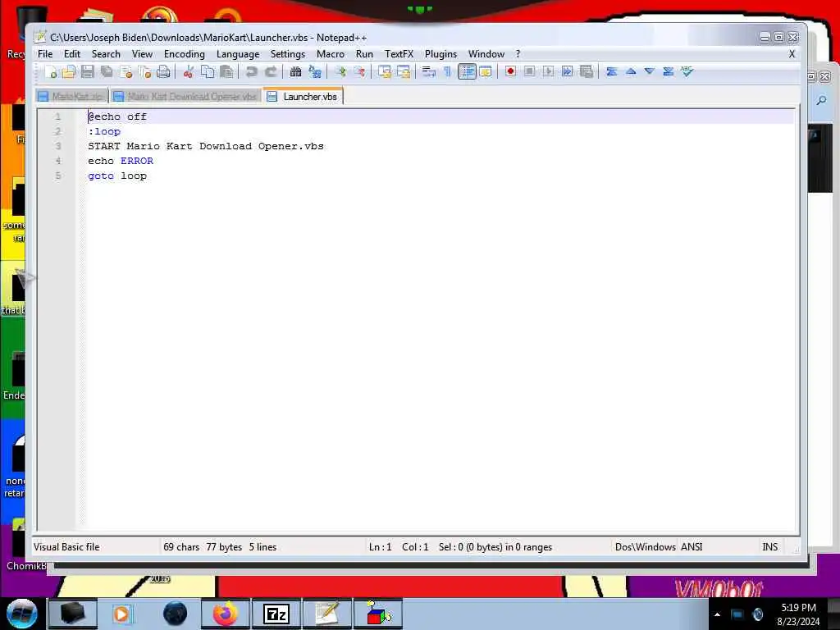The width and height of the screenshot is (840, 630).
Task: Click the blue down triangle toolbar icon
Action: pyautogui.click(x=650, y=71)
